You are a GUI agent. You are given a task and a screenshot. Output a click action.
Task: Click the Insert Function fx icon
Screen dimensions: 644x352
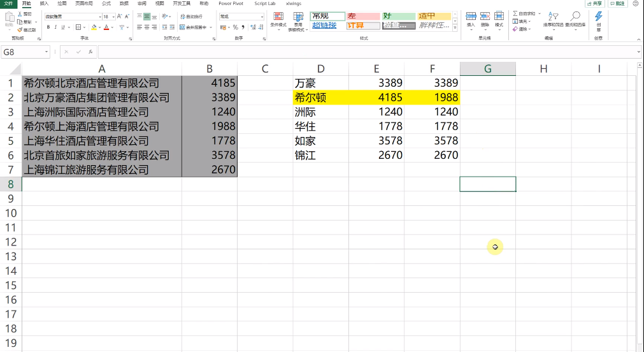pyautogui.click(x=90, y=52)
